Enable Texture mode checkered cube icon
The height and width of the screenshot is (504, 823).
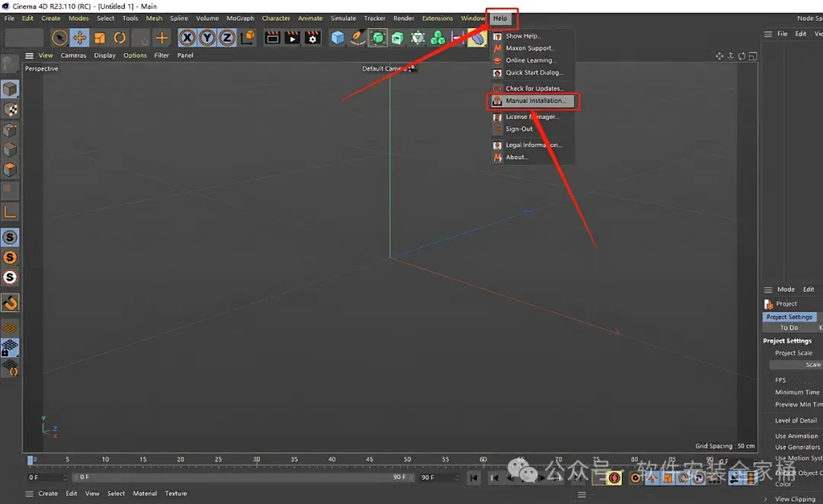(x=10, y=110)
